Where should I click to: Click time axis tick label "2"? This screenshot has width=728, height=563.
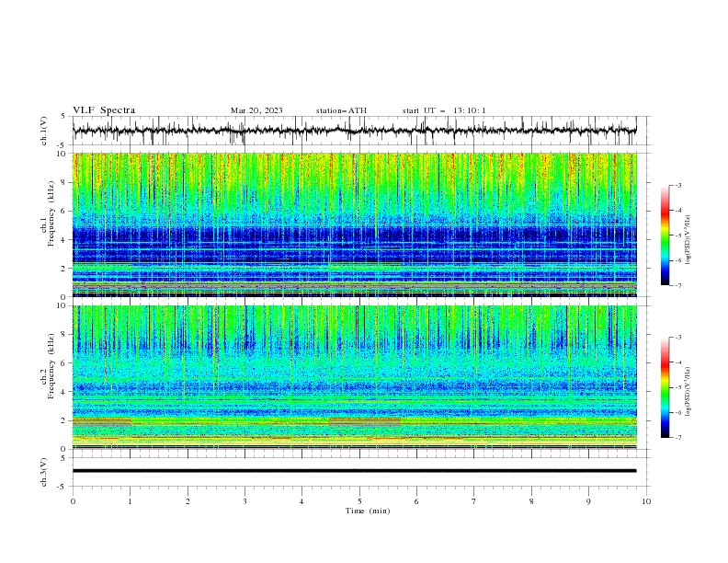coord(188,501)
